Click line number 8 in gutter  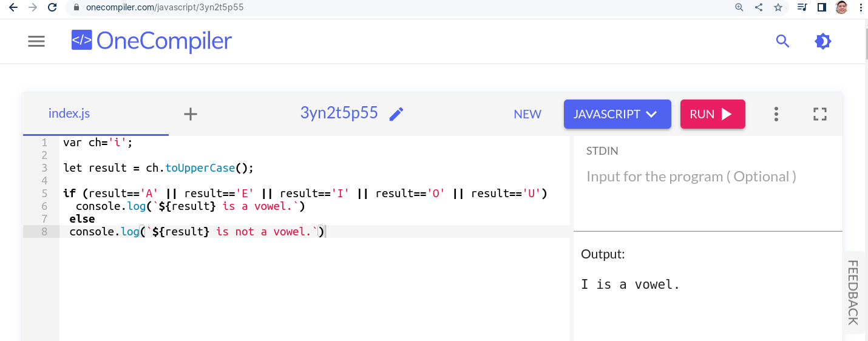click(44, 232)
